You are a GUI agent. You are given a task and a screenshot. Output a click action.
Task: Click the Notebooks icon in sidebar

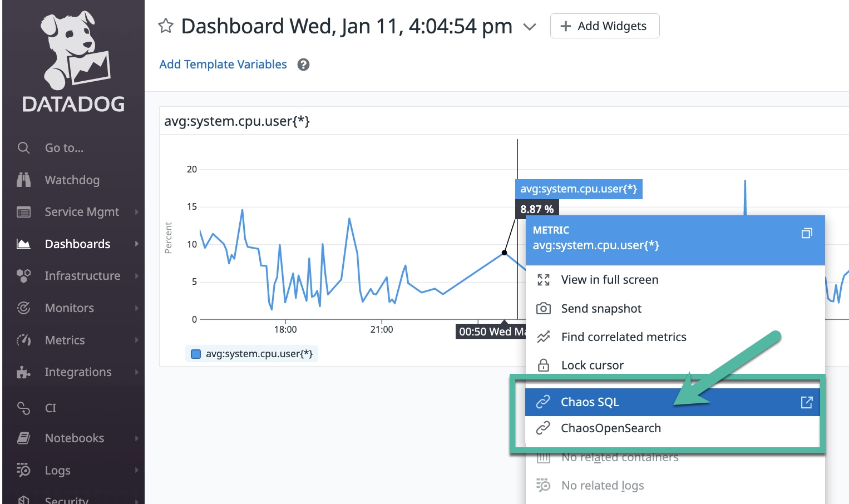pos(23,438)
